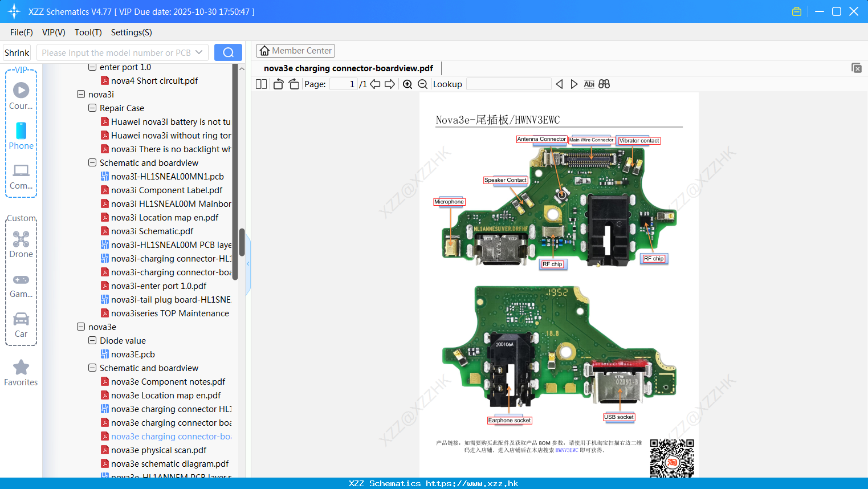Open the nova3E.pcb file
This screenshot has width=868, height=489.
click(x=133, y=354)
